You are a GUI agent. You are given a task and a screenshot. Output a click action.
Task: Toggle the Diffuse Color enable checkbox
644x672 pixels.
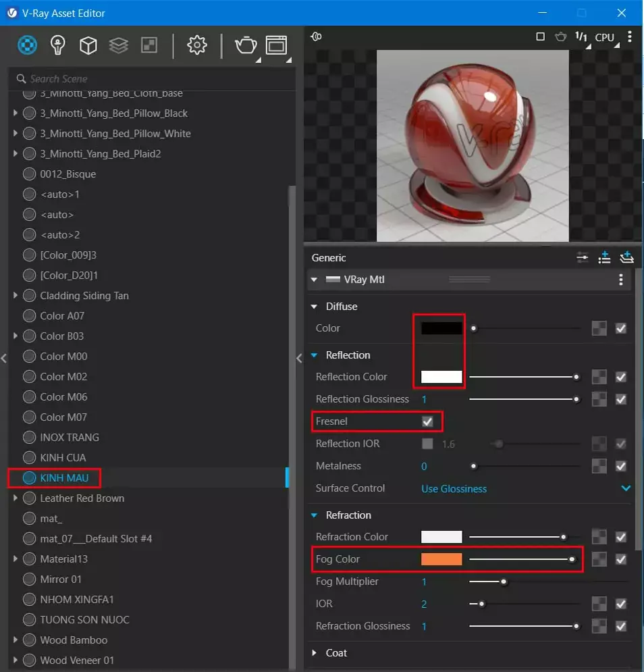point(621,328)
